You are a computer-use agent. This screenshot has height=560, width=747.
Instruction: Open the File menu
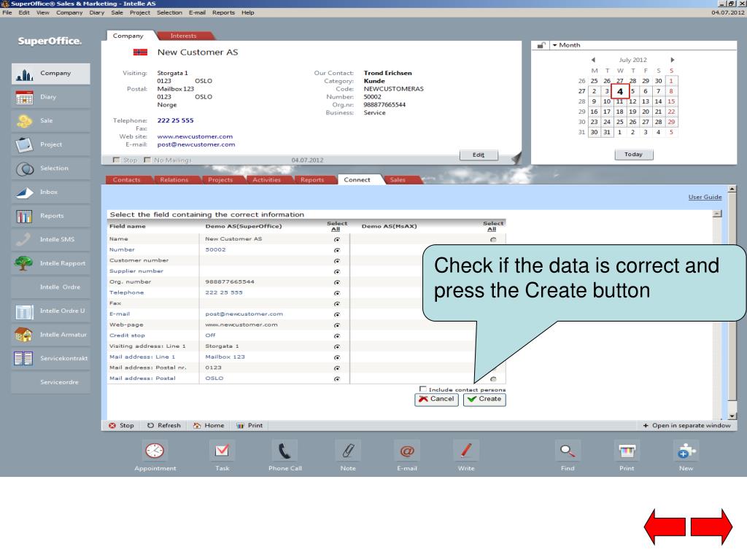coord(7,12)
